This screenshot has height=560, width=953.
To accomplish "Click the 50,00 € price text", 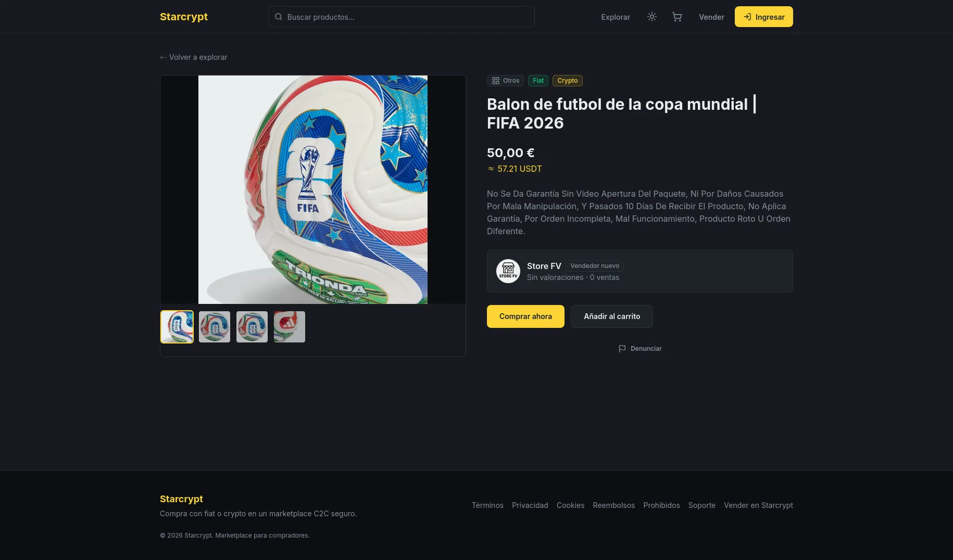I will pos(510,153).
